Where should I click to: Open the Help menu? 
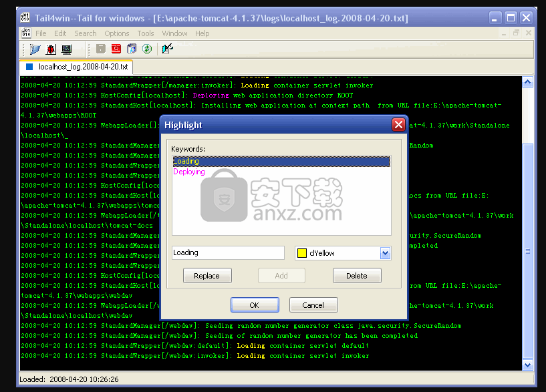[202, 33]
